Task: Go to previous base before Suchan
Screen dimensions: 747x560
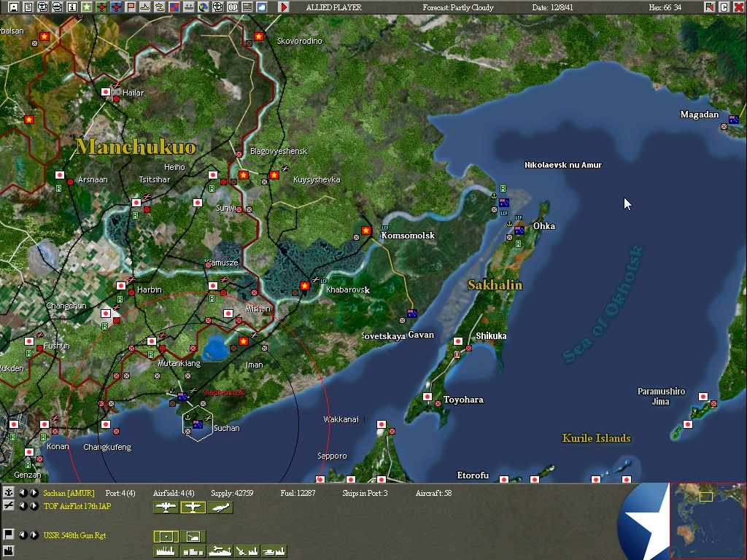Action: click(x=23, y=492)
